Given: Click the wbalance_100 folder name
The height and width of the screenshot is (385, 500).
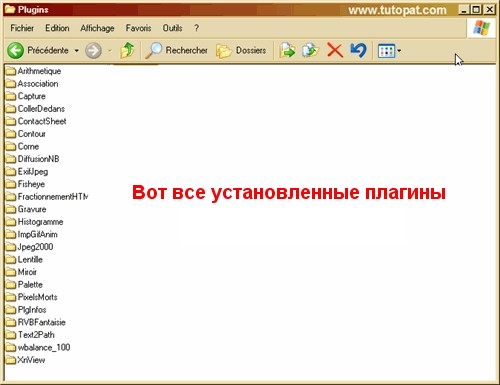Looking at the screenshot, I should click(x=44, y=347).
